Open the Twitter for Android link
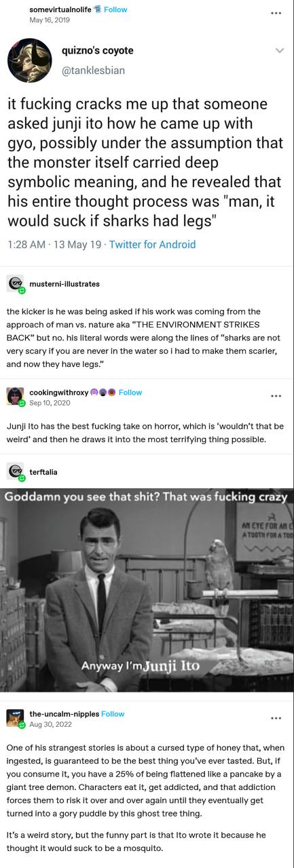Viewport: 294px width, 868px height. click(x=152, y=245)
